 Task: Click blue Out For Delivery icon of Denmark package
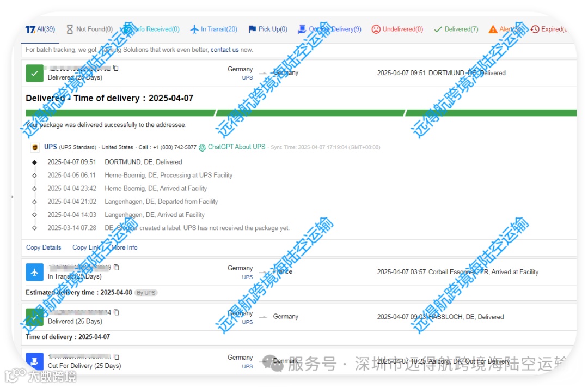34,361
